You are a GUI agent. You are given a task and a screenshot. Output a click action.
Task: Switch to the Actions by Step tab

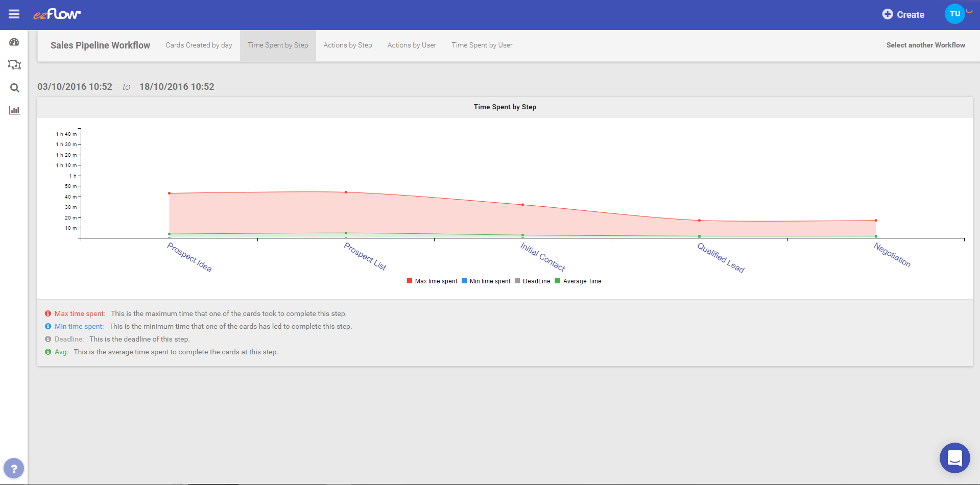pyautogui.click(x=347, y=45)
